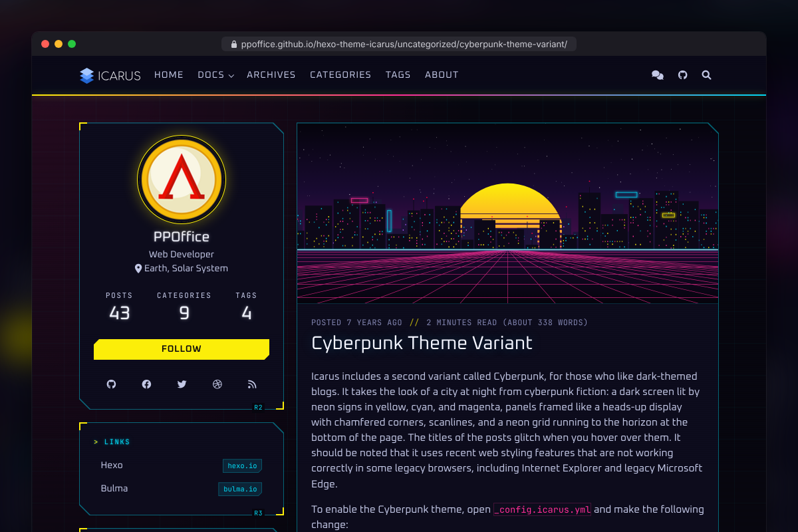Click the yellow FOLLOW button

(x=182, y=349)
